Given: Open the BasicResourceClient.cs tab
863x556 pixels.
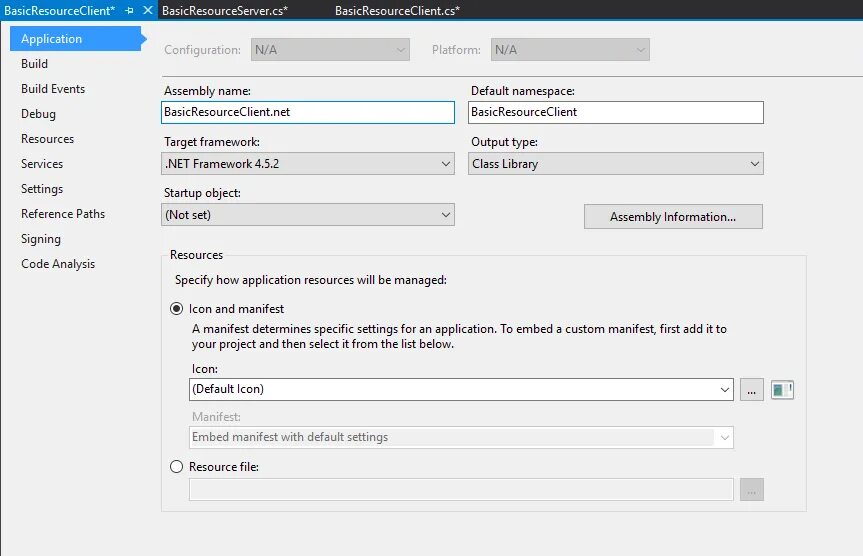Looking at the screenshot, I should coord(397,10).
